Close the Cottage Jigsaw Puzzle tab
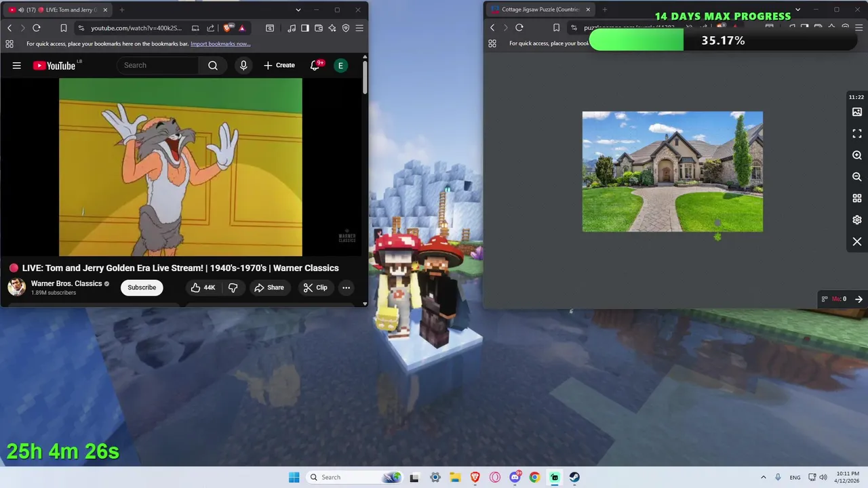868x488 pixels. (x=588, y=10)
